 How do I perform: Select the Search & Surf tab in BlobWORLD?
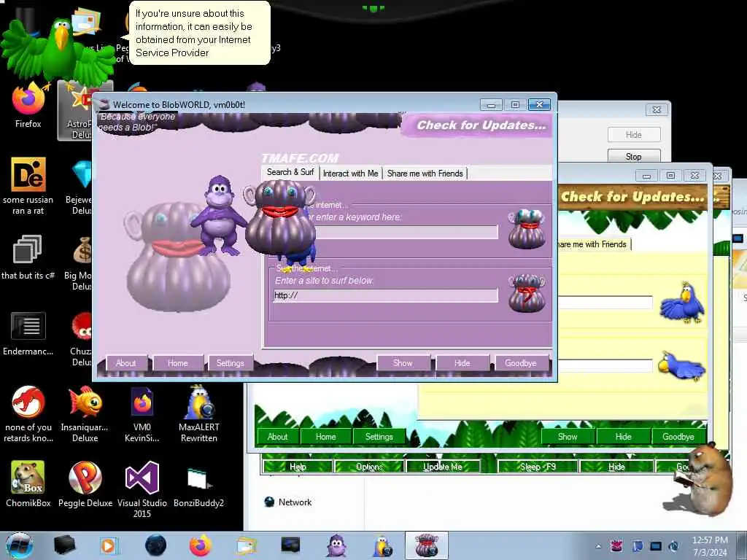click(290, 172)
